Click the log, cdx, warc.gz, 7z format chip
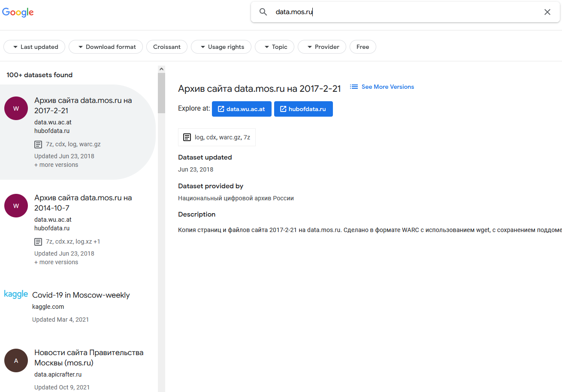 tap(217, 137)
